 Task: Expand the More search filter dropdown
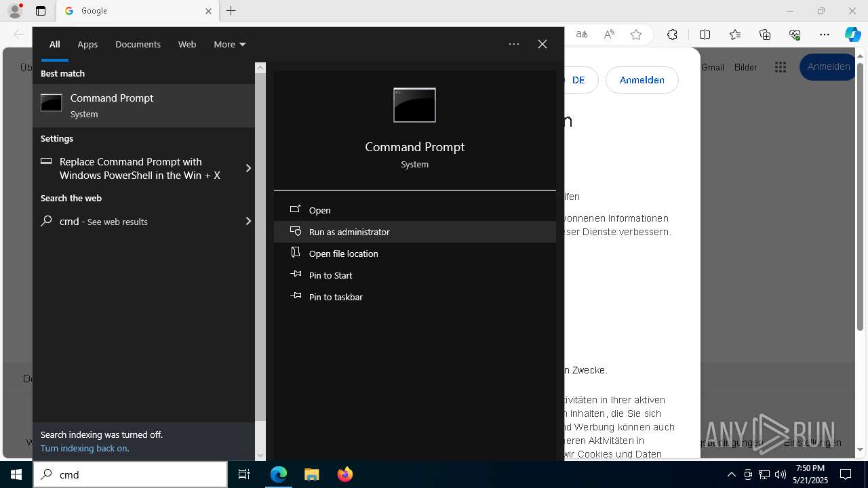[229, 44]
